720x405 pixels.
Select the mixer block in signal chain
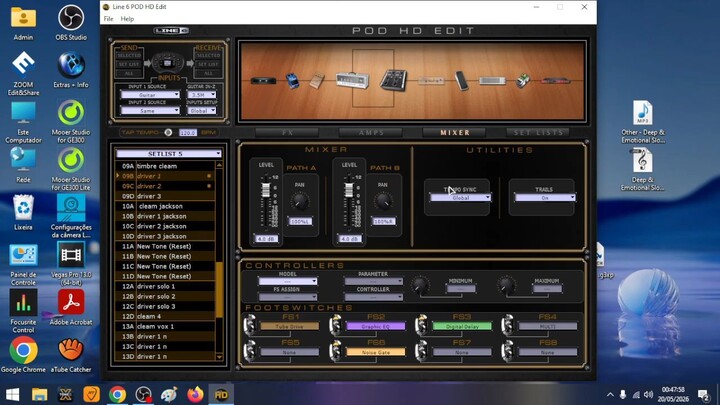(393, 80)
